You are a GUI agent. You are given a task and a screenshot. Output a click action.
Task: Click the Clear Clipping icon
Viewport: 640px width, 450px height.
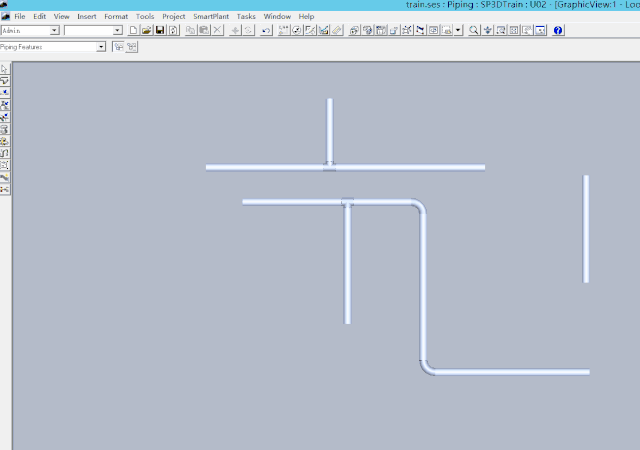tap(407, 30)
